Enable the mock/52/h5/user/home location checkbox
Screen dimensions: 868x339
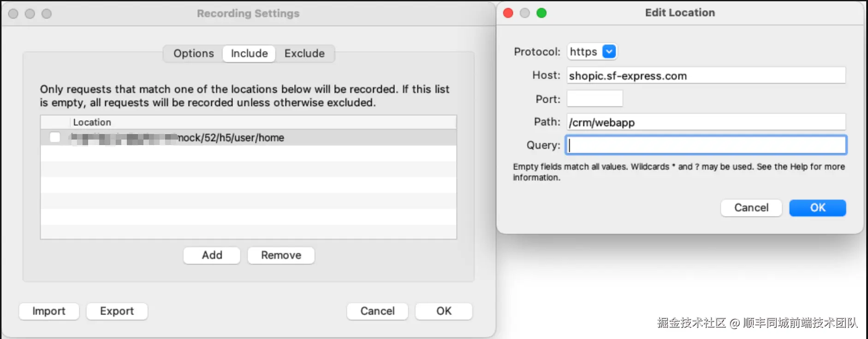pos(55,137)
